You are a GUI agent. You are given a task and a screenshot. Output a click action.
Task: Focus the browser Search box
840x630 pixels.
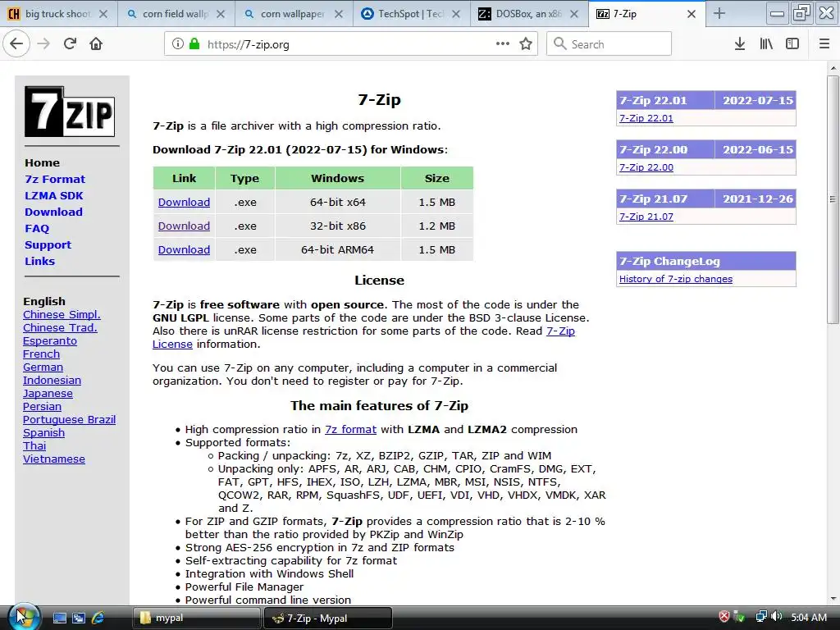click(x=609, y=44)
